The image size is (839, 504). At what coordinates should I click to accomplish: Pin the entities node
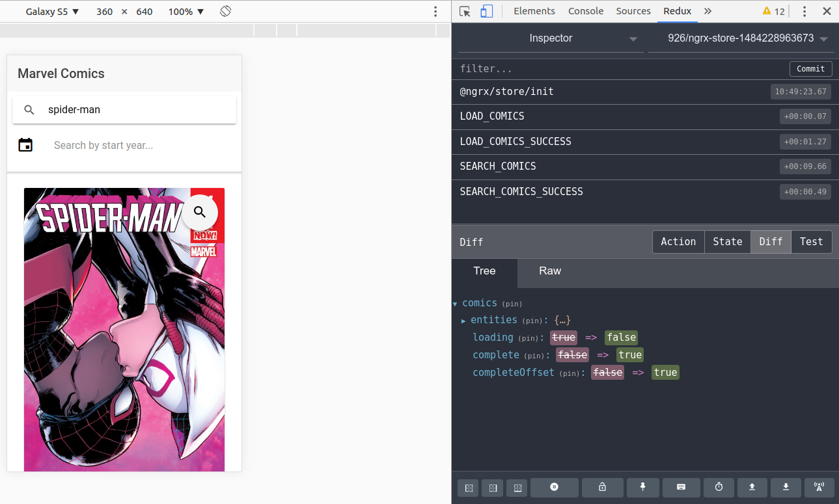click(x=532, y=321)
